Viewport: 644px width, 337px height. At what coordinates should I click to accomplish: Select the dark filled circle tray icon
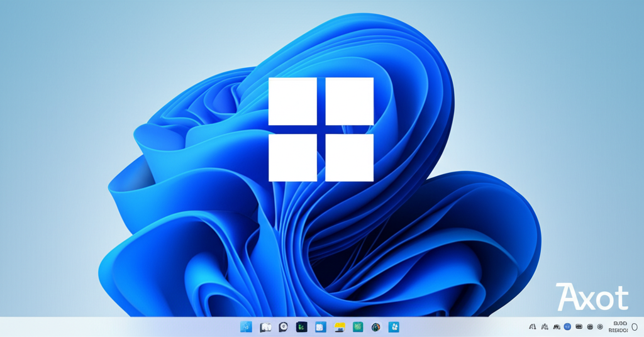pyautogui.click(x=590, y=327)
